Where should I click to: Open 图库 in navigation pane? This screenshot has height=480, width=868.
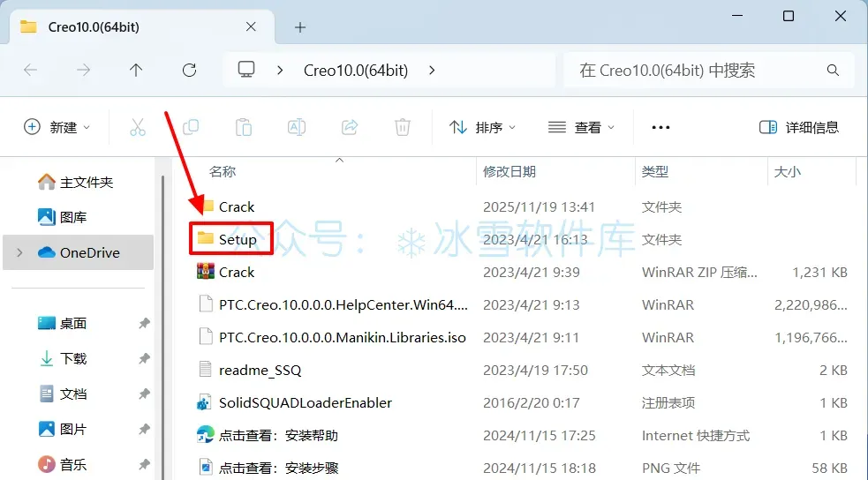point(62,217)
